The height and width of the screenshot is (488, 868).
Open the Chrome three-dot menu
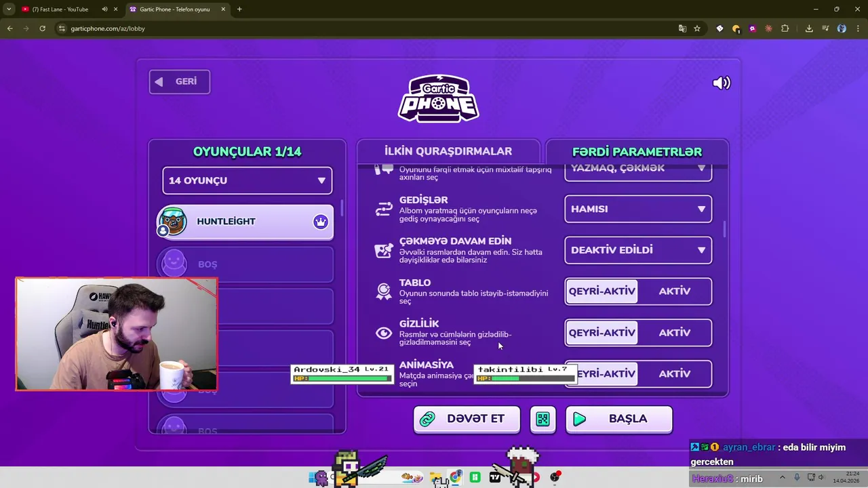click(x=858, y=28)
